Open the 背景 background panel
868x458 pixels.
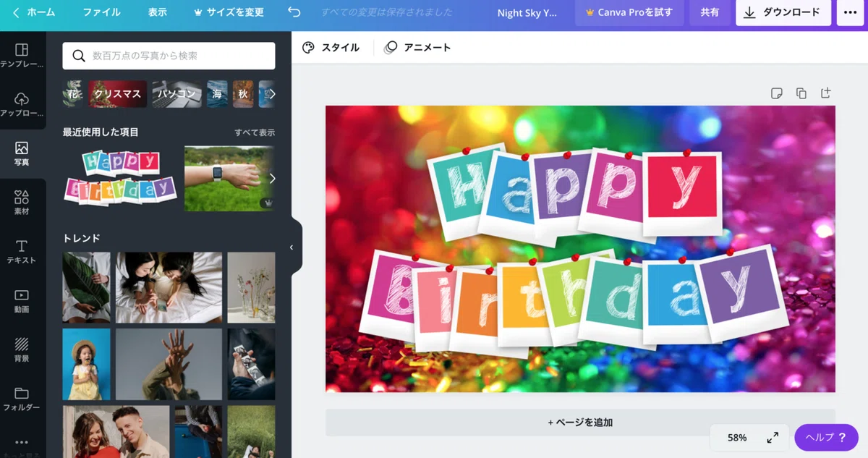(22, 350)
